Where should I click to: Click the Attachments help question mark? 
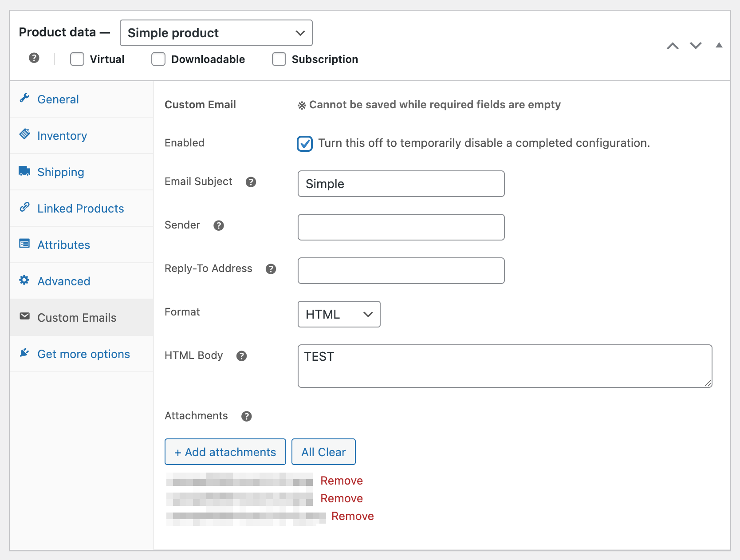pos(246,416)
